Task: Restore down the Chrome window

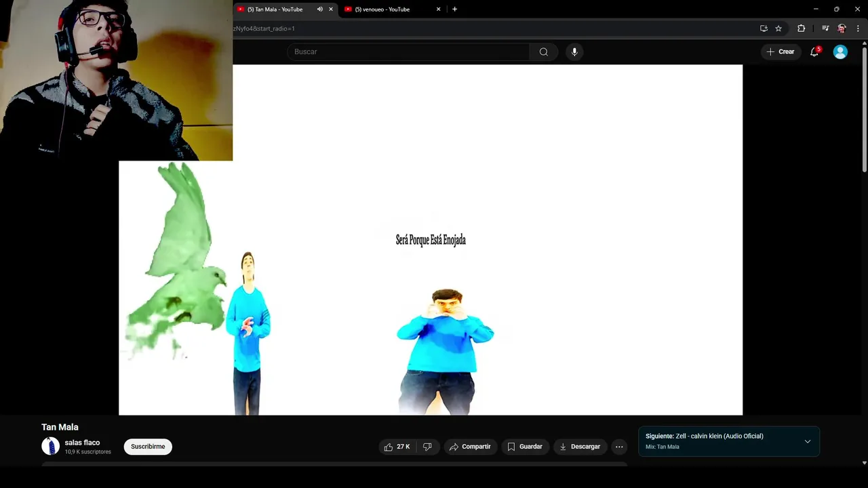Action: [x=836, y=9]
